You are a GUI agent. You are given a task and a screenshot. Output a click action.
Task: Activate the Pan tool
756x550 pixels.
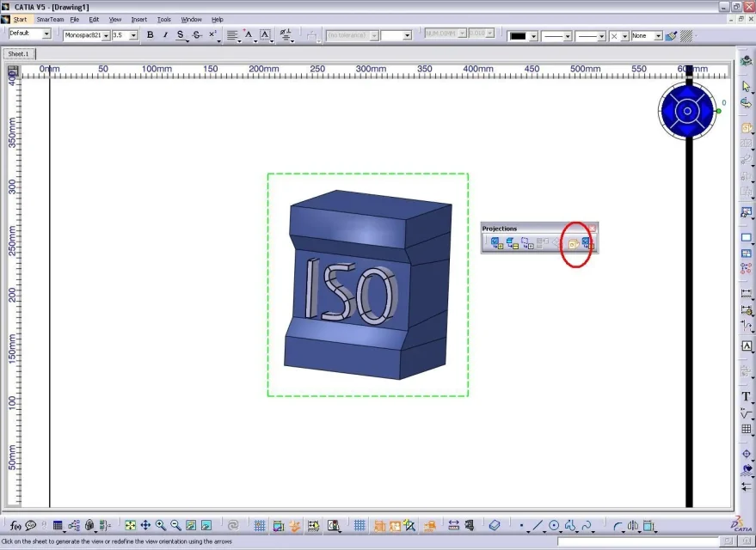click(x=145, y=525)
